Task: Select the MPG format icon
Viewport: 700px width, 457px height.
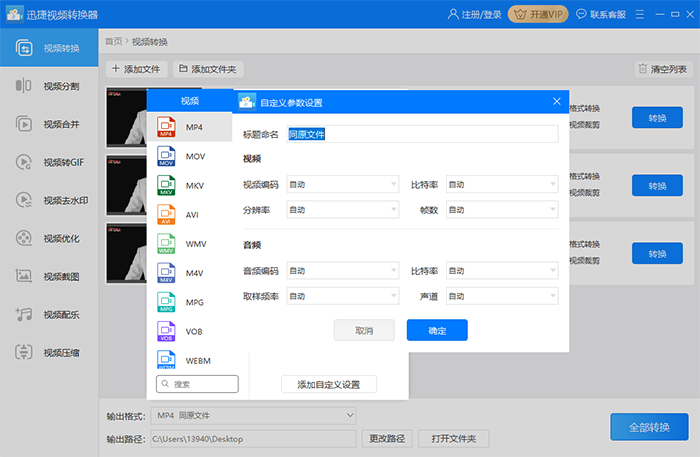Action: pos(166,302)
